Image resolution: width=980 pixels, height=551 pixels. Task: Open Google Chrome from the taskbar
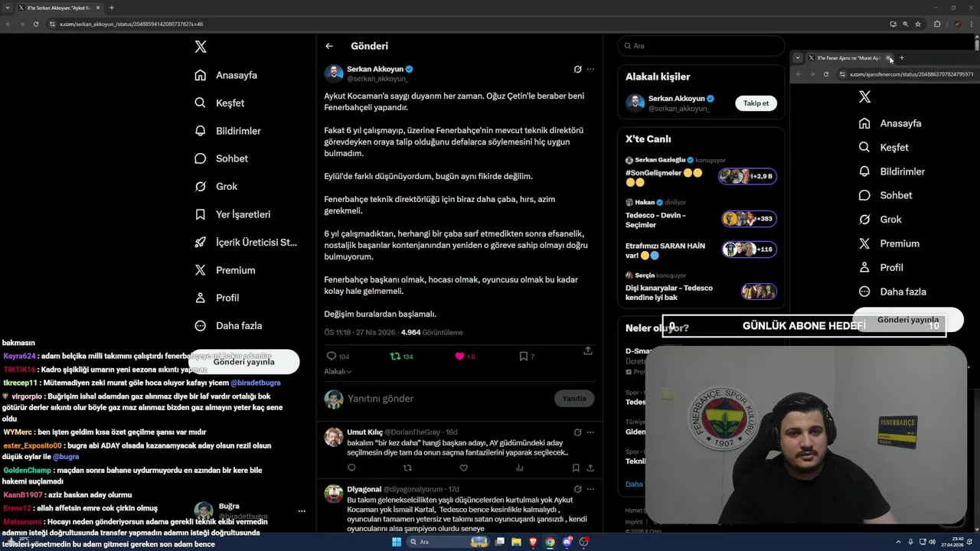[550, 542]
